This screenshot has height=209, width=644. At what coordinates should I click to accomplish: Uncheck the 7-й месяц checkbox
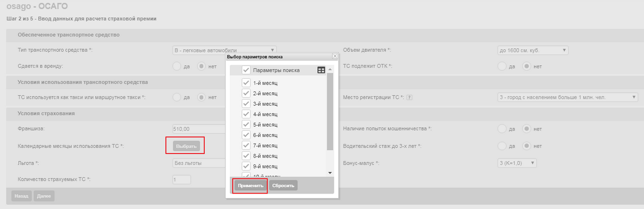point(246,145)
